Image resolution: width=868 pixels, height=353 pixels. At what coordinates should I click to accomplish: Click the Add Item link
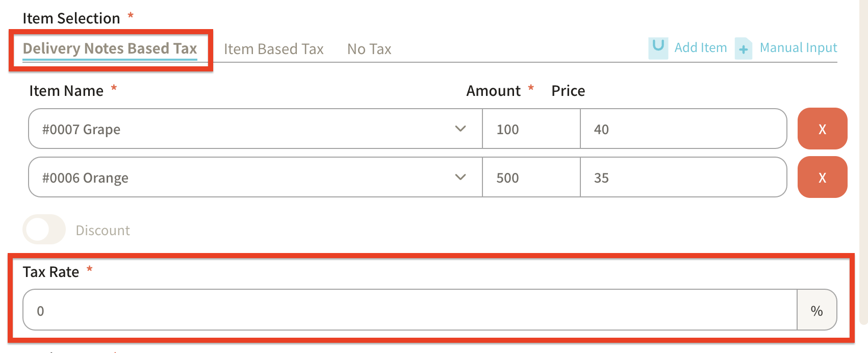700,48
